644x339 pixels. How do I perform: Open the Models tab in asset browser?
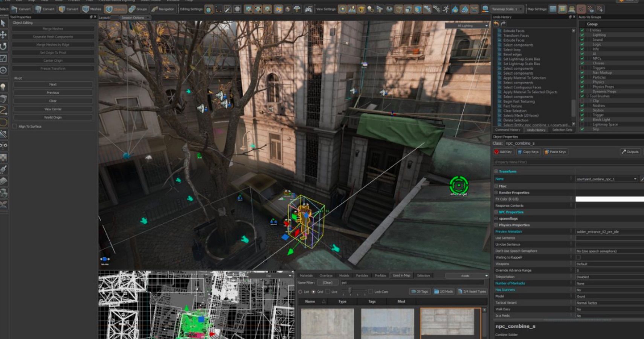point(344,275)
